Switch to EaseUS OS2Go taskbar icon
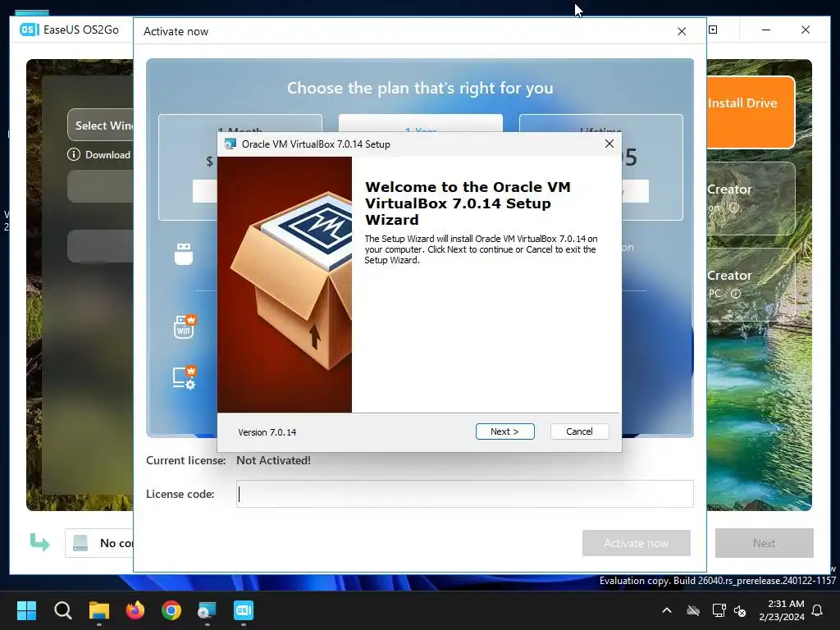The image size is (840, 630). click(244, 610)
